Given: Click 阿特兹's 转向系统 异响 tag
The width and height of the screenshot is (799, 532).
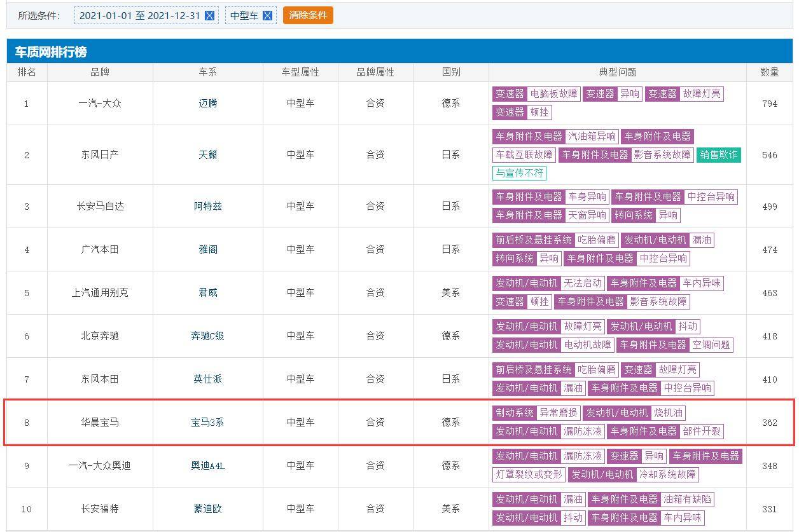Looking at the screenshot, I should click(x=646, y=215).
